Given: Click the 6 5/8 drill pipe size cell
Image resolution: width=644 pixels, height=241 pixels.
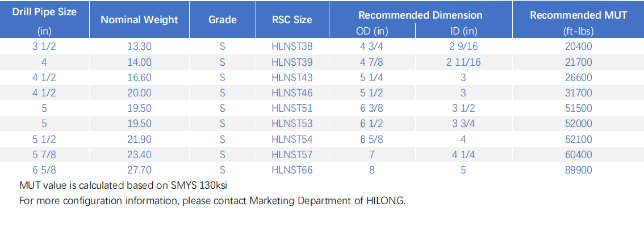Looking at the screenshot, I should pyautogui.click(x=44, y=170).
